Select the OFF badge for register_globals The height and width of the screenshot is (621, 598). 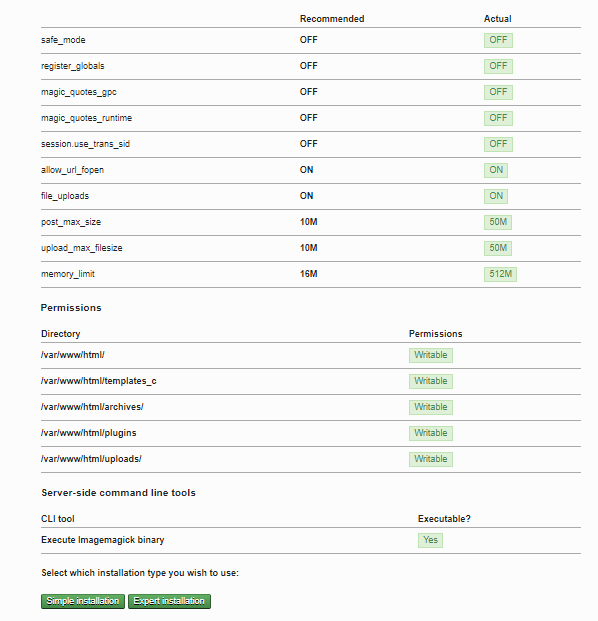coord(498,66)
